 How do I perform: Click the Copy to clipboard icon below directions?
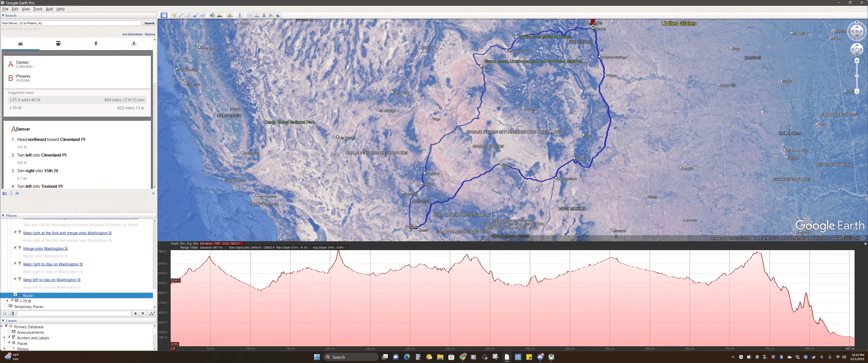tap(11, 194)
